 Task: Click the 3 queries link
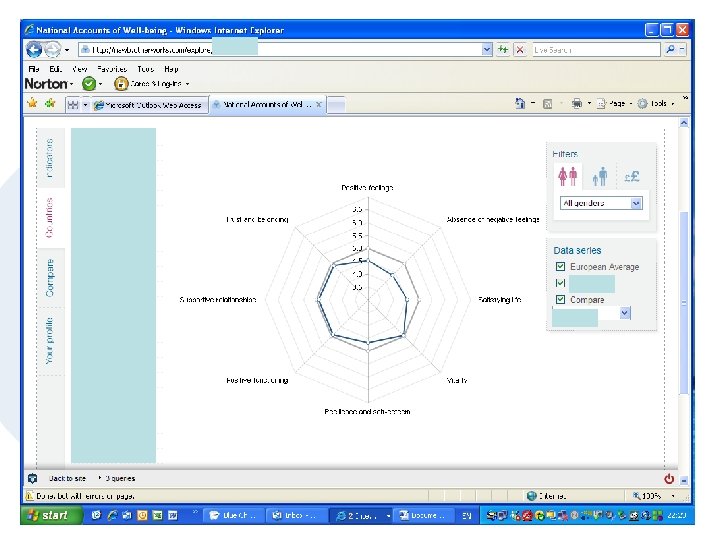pos(120,478)
